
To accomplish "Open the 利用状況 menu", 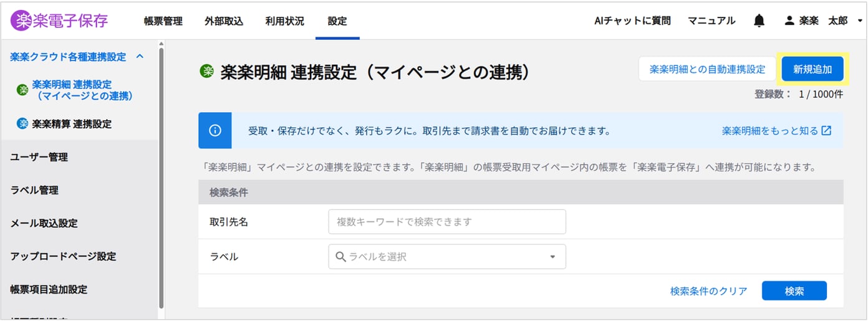I will 285,21.
